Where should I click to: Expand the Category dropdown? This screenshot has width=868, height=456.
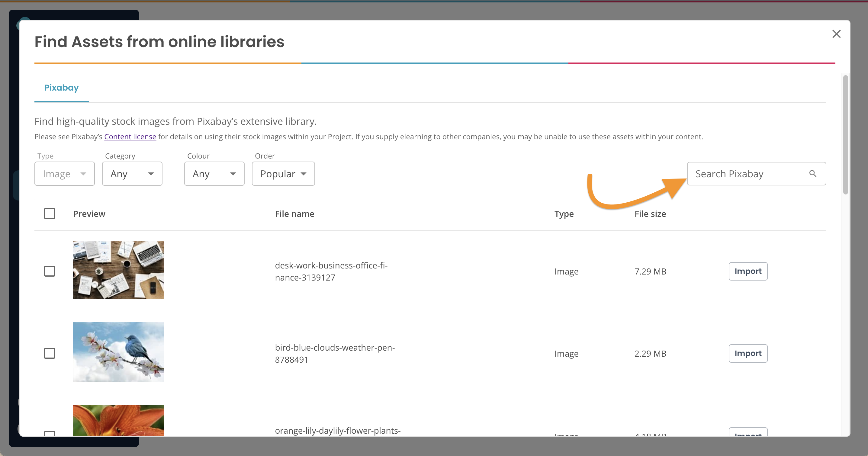132,174
